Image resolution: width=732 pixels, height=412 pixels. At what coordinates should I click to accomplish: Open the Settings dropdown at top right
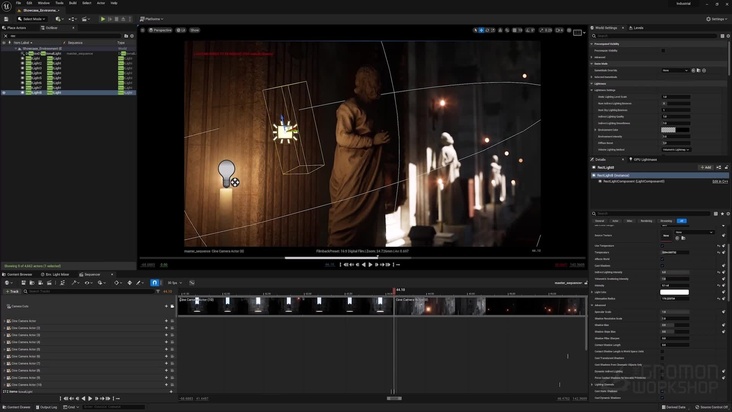tap(717, 19)
